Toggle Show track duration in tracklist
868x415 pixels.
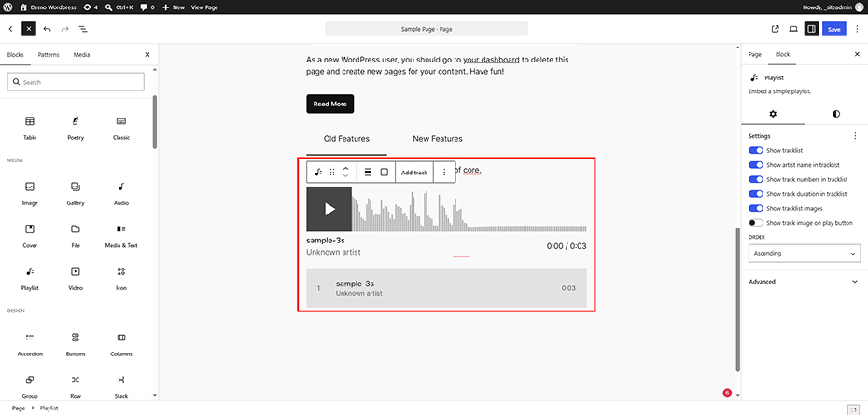pos(756,194)
